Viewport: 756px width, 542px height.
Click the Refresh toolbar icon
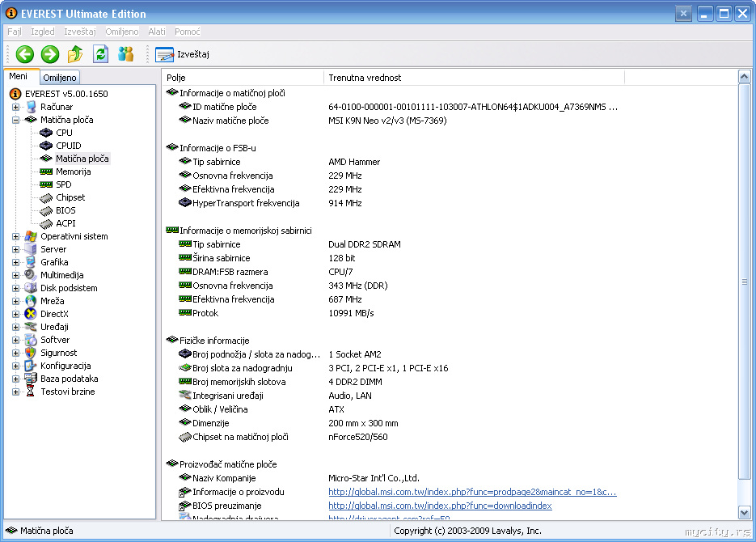(x=100, y=54)
